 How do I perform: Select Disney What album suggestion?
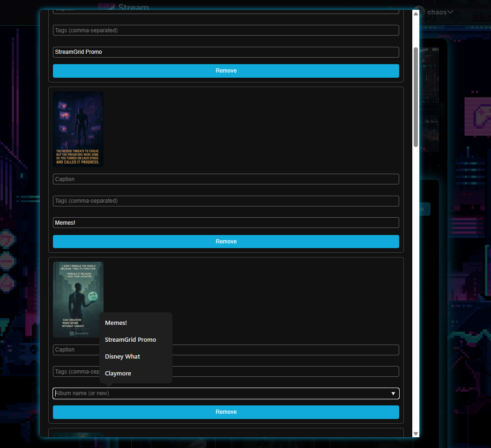click(122, 357)
